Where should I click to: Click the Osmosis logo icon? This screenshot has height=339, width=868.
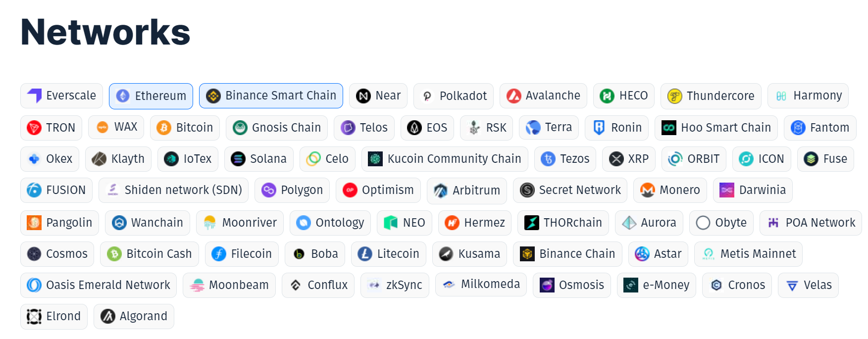[x=547, y=285]
